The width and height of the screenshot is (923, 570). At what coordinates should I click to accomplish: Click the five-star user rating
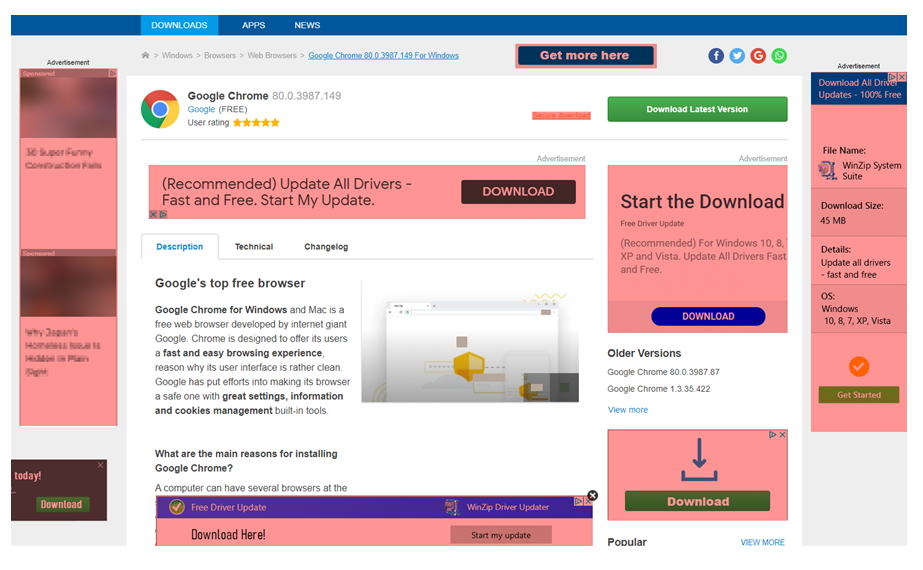[x=256, y=122]
